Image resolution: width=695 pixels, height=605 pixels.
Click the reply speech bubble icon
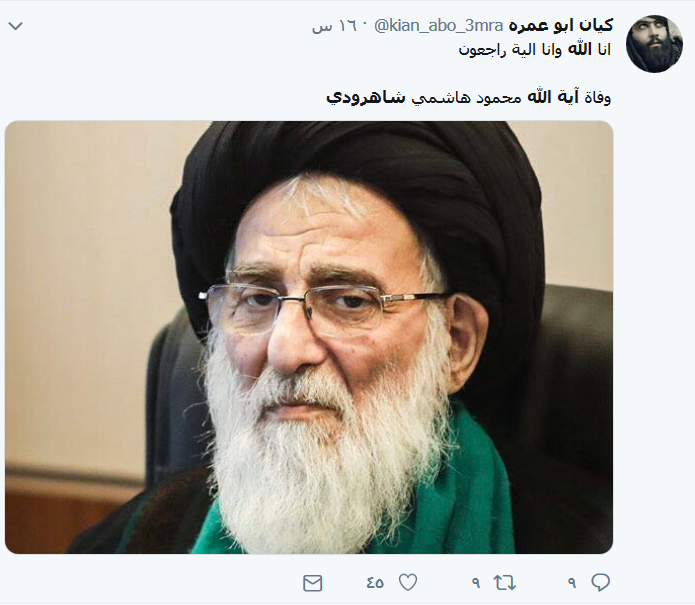[601, 582]
